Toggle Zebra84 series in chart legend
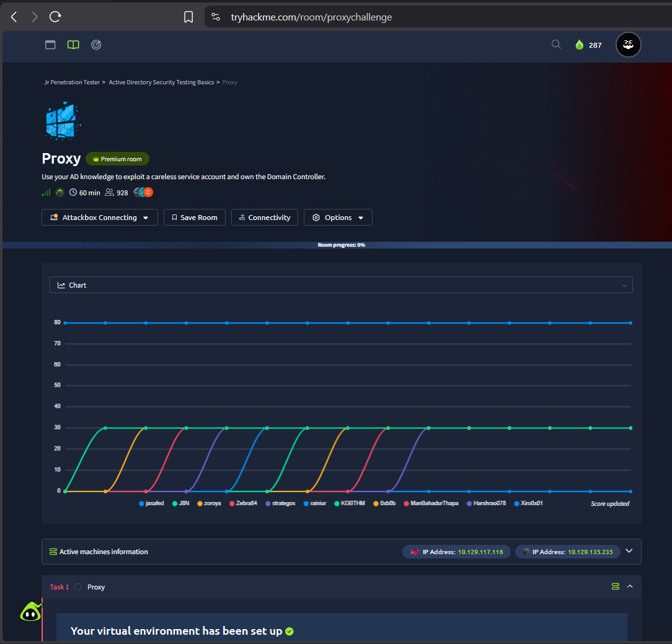672x644 pixels. (244, 503)
